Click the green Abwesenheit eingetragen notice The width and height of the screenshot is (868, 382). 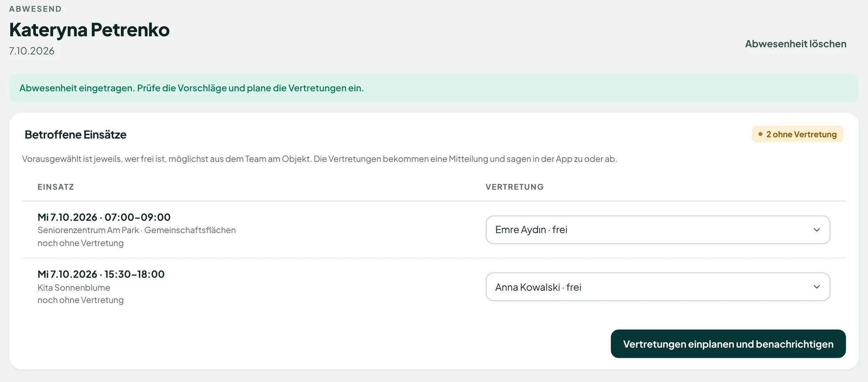tap(434, 88)
